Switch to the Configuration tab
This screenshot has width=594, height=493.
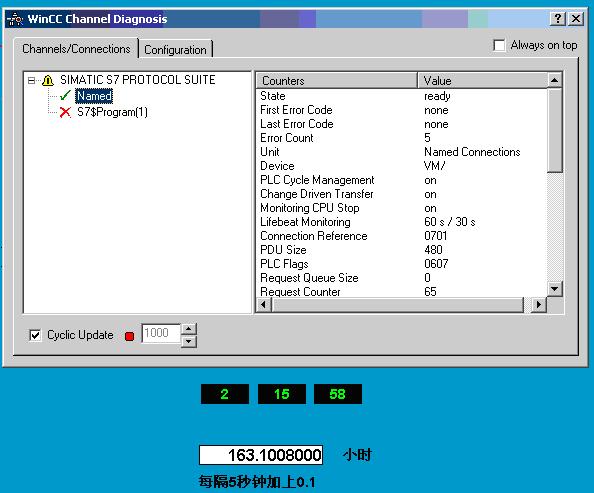pos(175,50)
